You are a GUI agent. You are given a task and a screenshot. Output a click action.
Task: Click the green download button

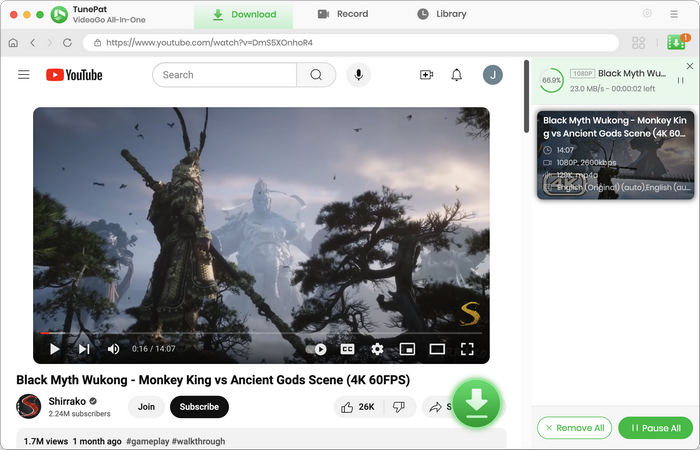pos(476,404)
